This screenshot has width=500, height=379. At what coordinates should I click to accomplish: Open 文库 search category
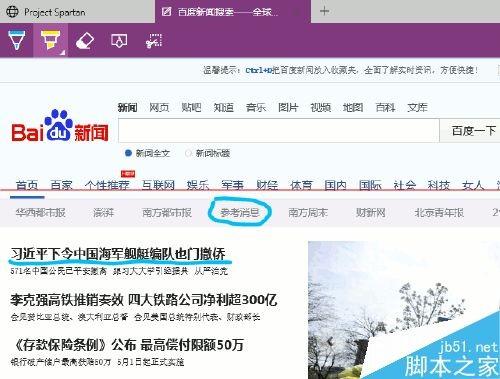click(x=418, y=107)
